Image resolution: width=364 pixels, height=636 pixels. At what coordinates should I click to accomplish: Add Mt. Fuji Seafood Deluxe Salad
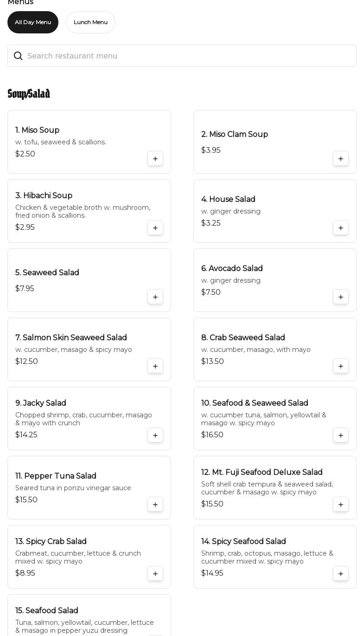pos(341,505)
